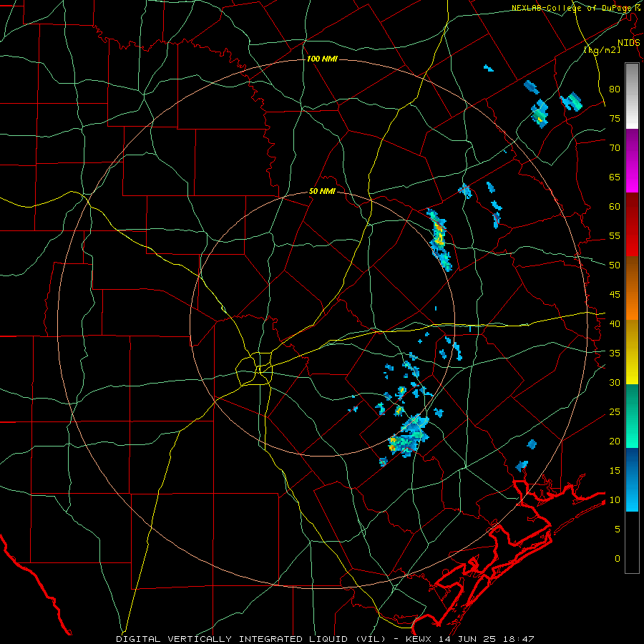This screenshot has height=644, width=644.
Task: Pick the red band of the color bar
Action: pos(632,225)
